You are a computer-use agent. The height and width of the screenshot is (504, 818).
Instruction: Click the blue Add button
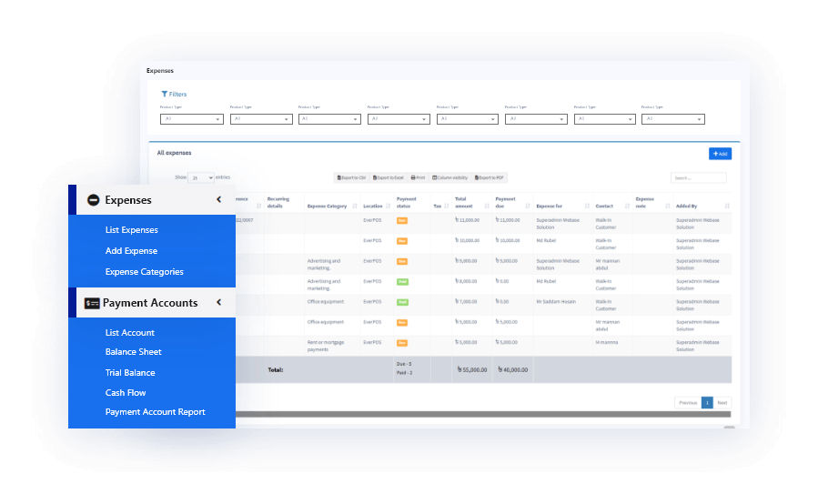tap(719, 154)
